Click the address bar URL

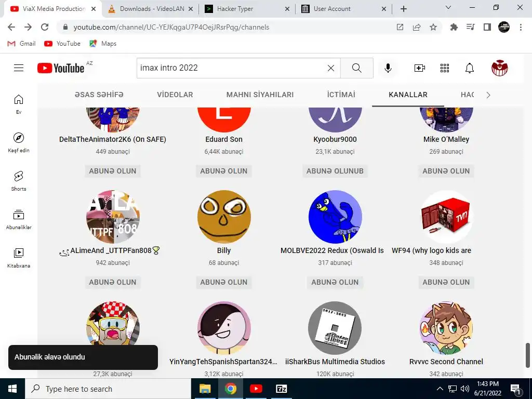pyautogui.click(x=171, y=27)
